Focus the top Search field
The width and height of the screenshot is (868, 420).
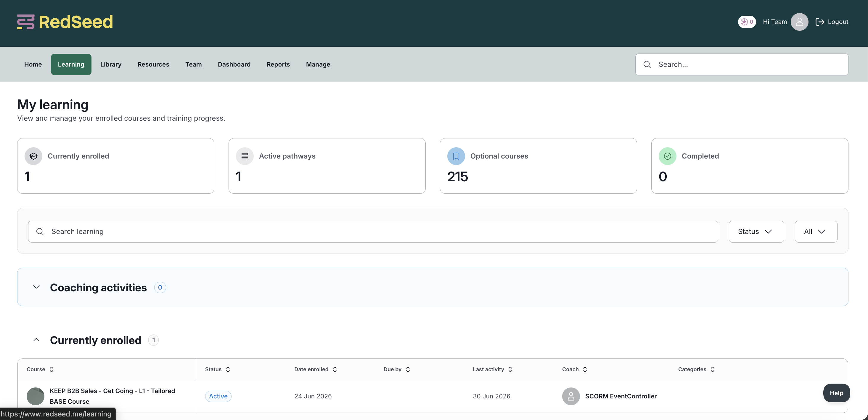[742, 64]
